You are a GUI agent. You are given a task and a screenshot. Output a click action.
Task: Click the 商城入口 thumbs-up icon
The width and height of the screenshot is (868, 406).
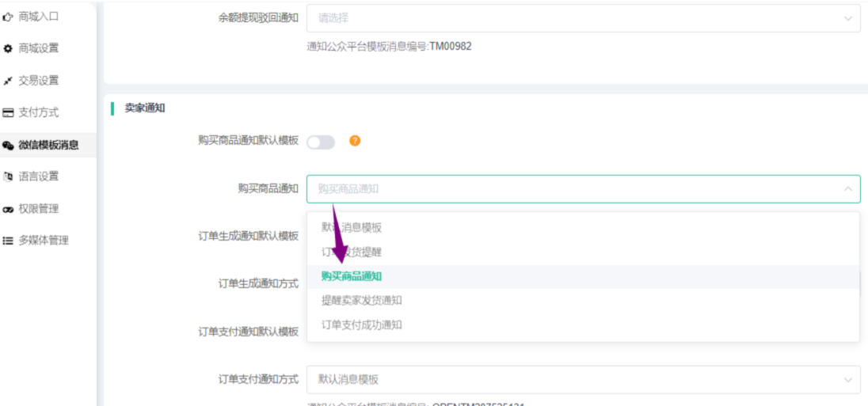(8, 16)
